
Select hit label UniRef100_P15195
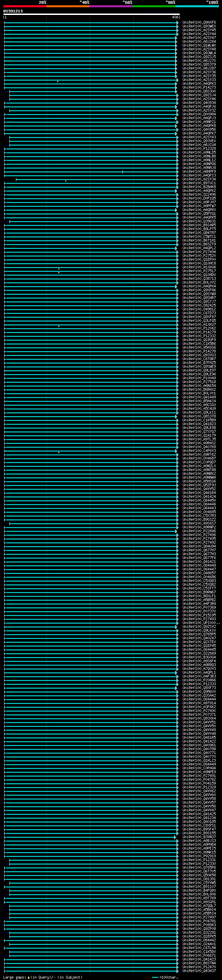[x=199, y=615]
